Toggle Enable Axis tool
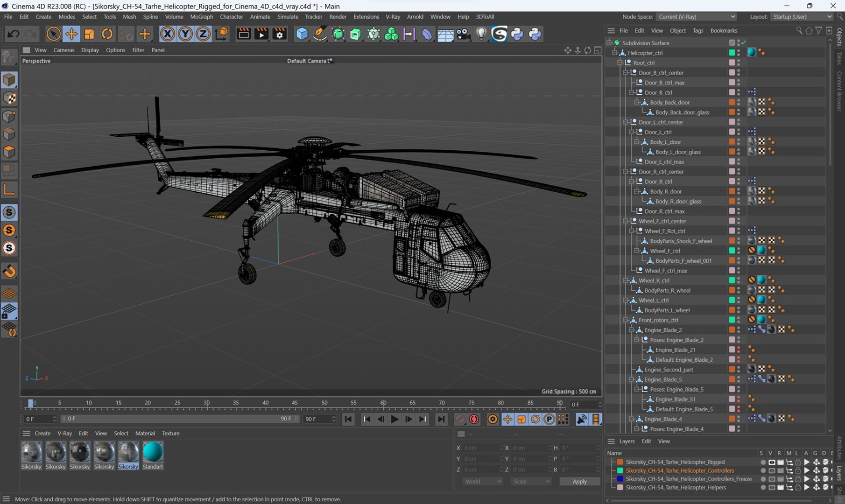The height and width of the screenshot is (504, 845). [9, 189]
